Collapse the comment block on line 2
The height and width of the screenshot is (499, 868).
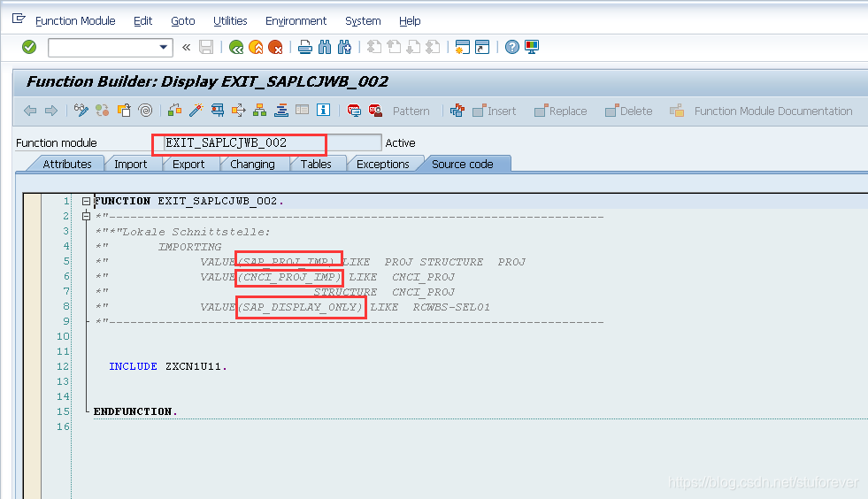(87, 216)
